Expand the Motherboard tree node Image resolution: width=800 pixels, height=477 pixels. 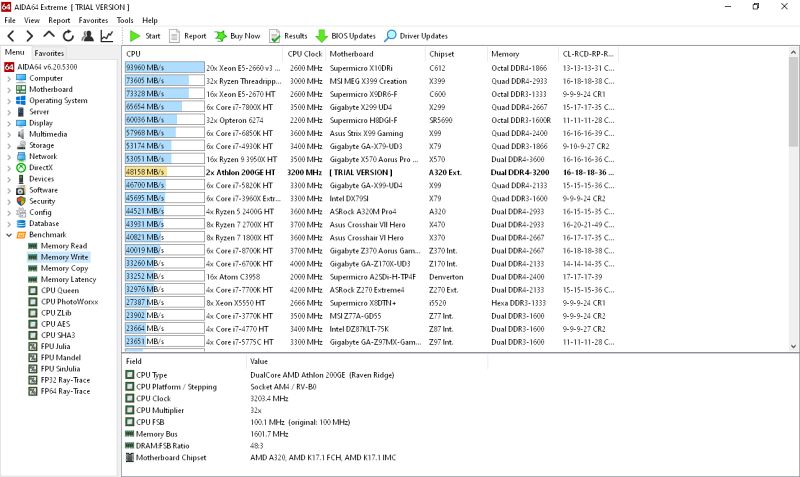coord(9,90)
